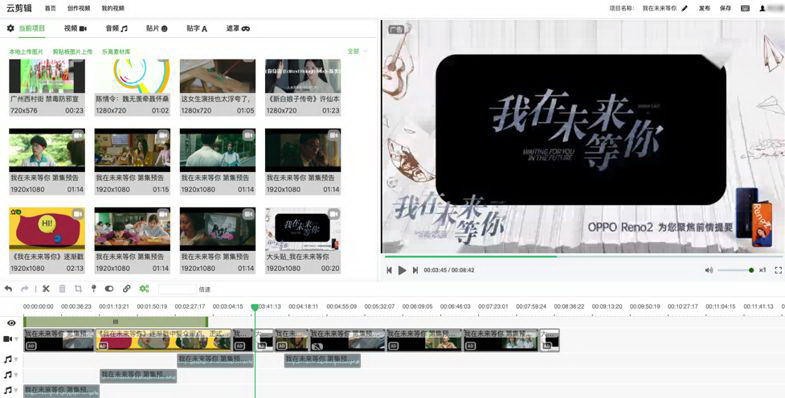
Task: Open 我的视频 in top navigation
Action: click(113, 8)
